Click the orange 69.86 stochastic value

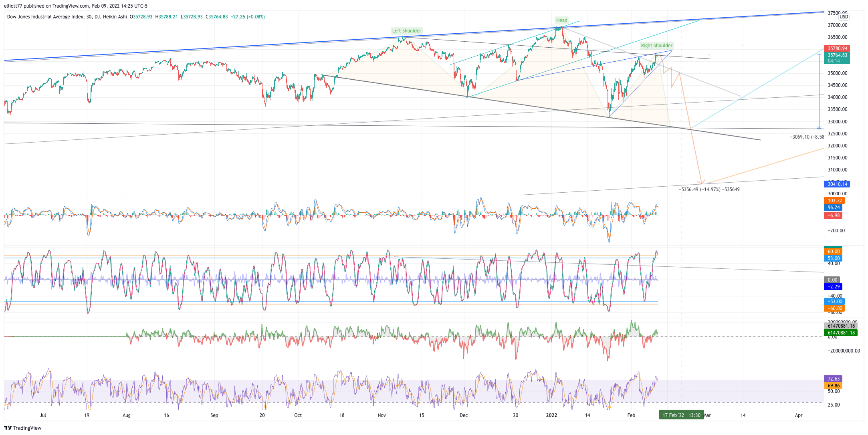(833, 386)
